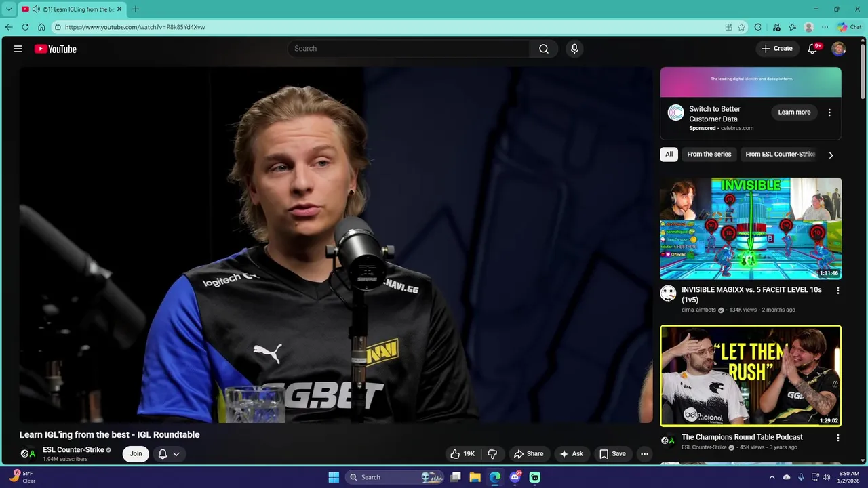Click the Create button

pyautogui.click(x=776, y=49)
